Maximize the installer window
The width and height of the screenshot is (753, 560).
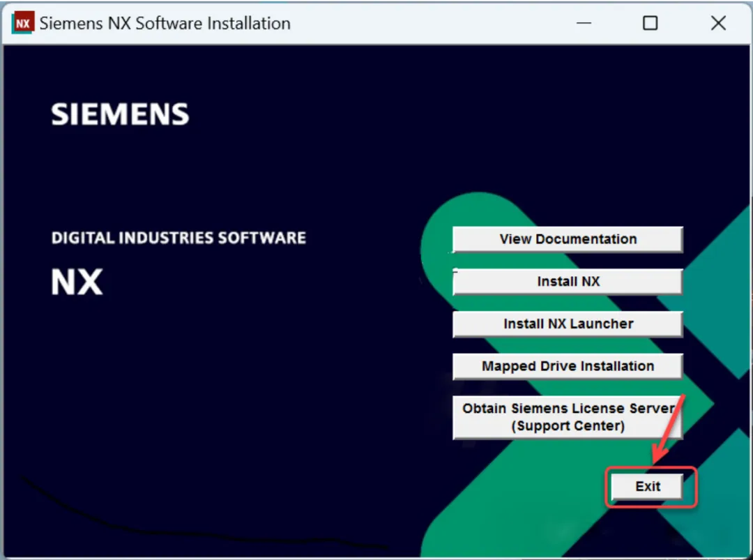(x=650, y=23)
